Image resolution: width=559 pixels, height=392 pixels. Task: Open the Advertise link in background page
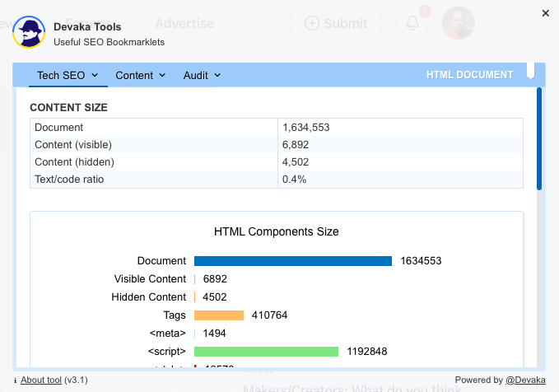184,24
